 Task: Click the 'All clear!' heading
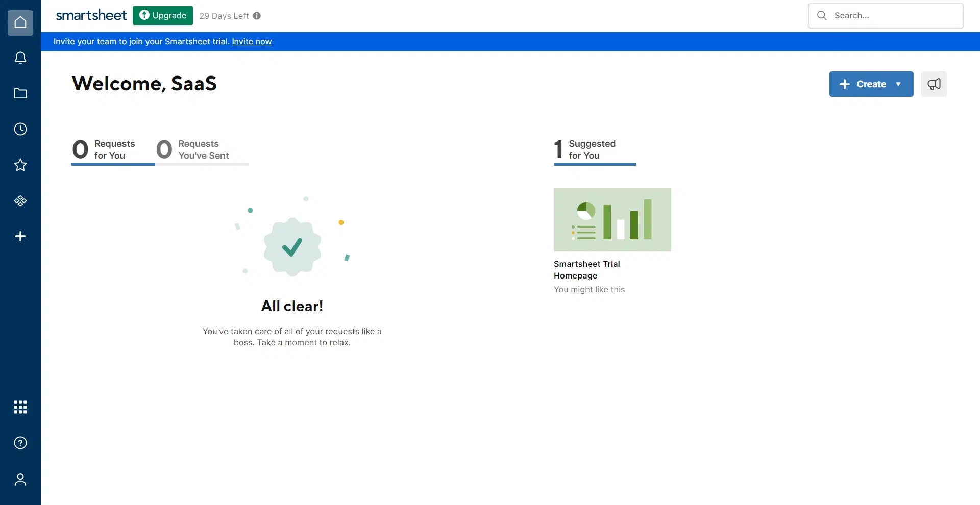[292, 306]
